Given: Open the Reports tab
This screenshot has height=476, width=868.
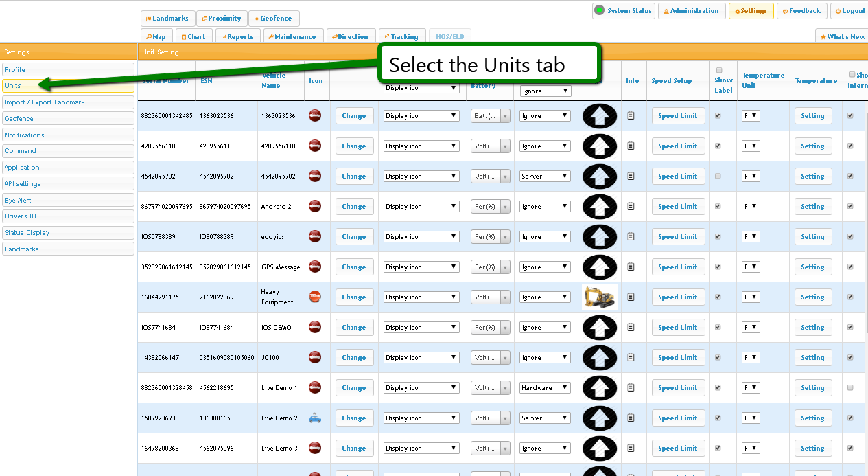Looking at the screenshot, I should [237, 36].
